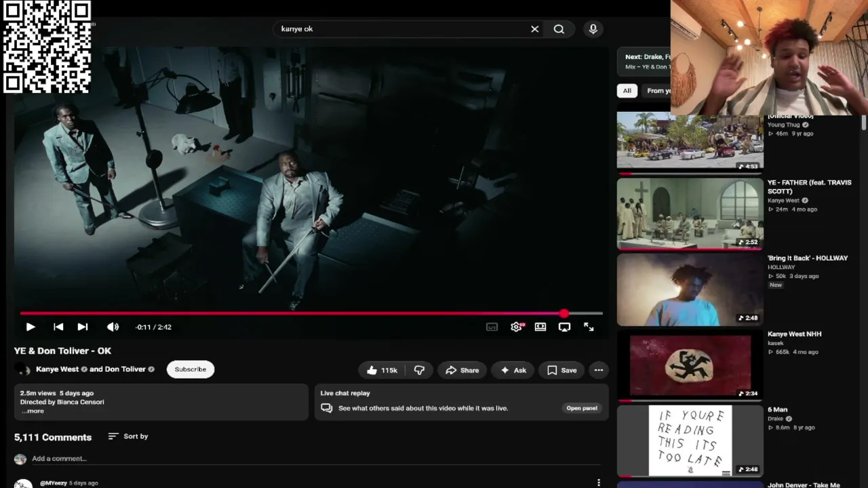Open the 'Bring It Back' HOLLWAY thumbnail
This screenshot has width=868, height=488.
tap(690, 289)
